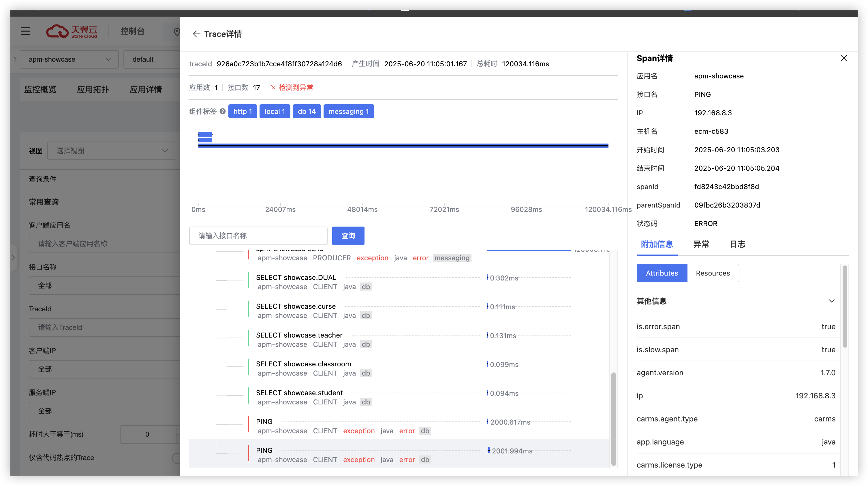Click the parentSpanId value 09fbc26b3203837d
This screenshot has width=868, height=486.
click(x=727, y=206)
